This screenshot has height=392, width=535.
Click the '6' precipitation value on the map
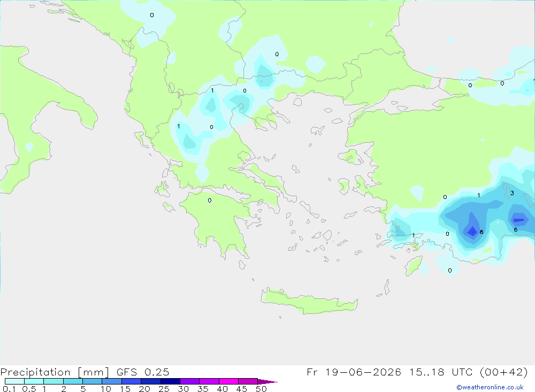(x=516, y=229)
